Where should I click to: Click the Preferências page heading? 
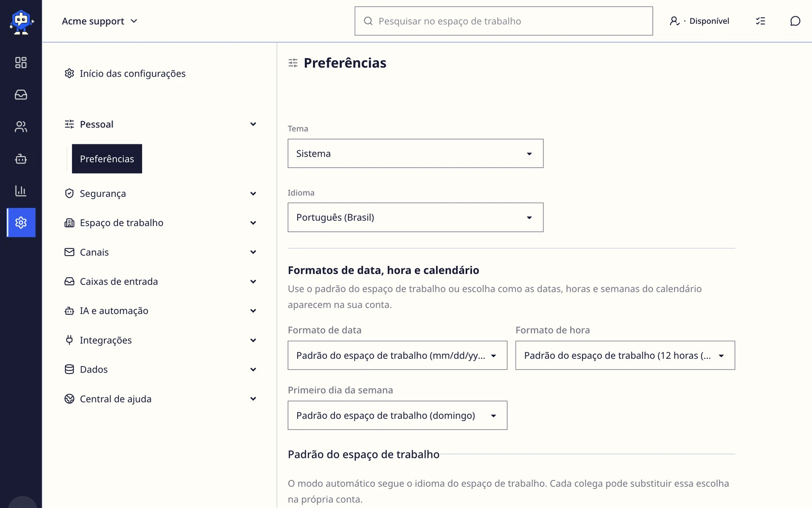pyautogui.click(x=345, y=63)
